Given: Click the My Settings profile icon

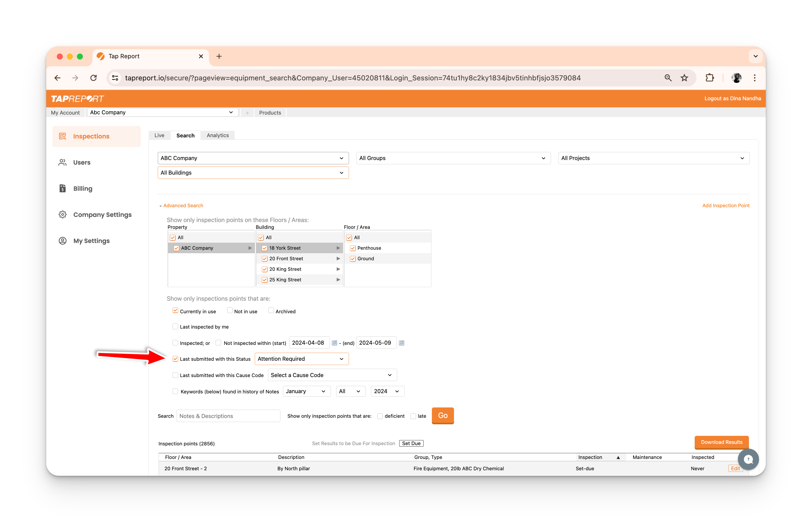Looking at the screenshot, I should coord(63,241).
